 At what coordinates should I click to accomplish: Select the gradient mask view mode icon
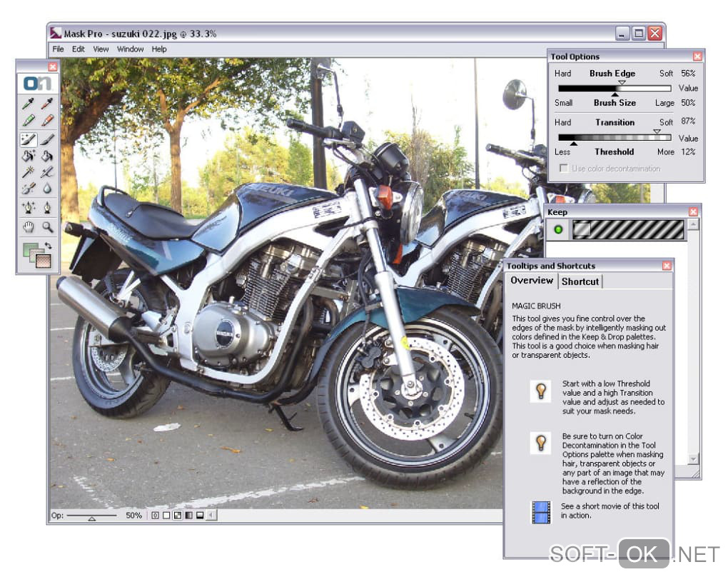tap(188, 516)
